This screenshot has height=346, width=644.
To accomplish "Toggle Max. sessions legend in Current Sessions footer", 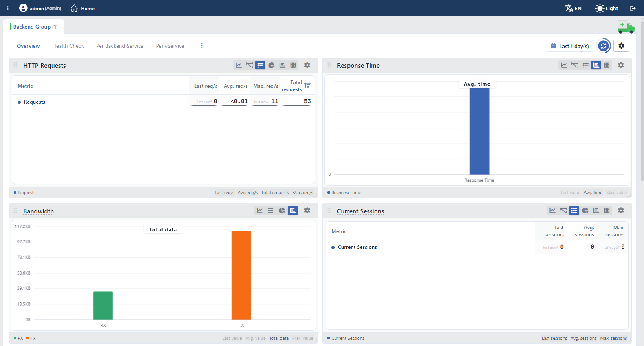I will coord(613,338).
